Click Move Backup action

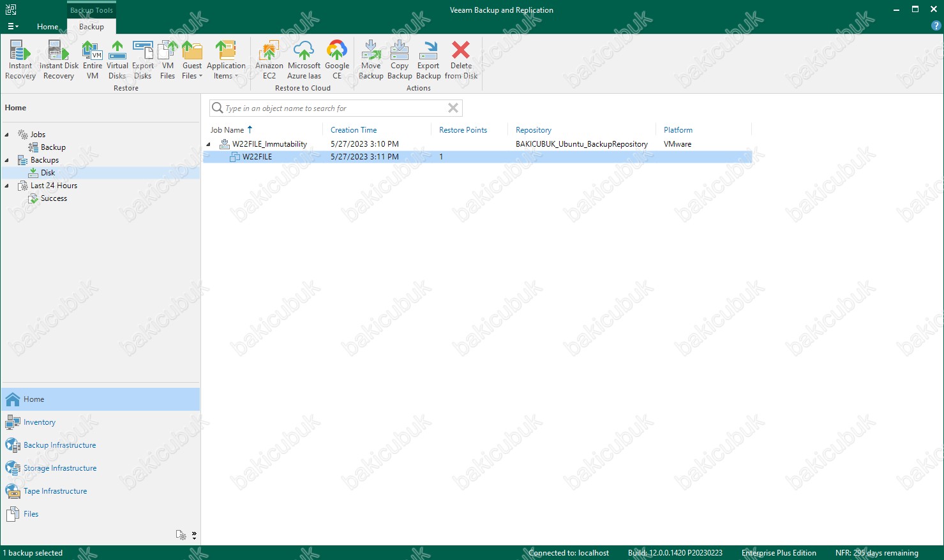point(371,60)
